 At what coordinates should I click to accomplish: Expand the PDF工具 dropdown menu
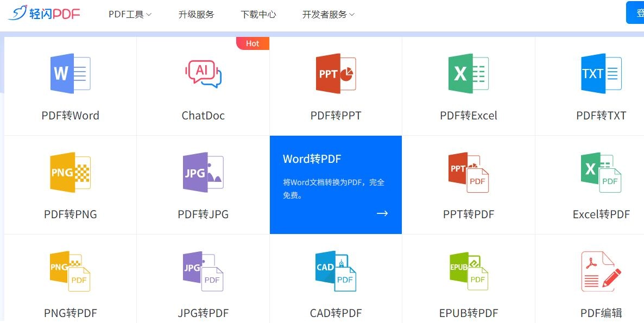(129, 15)
